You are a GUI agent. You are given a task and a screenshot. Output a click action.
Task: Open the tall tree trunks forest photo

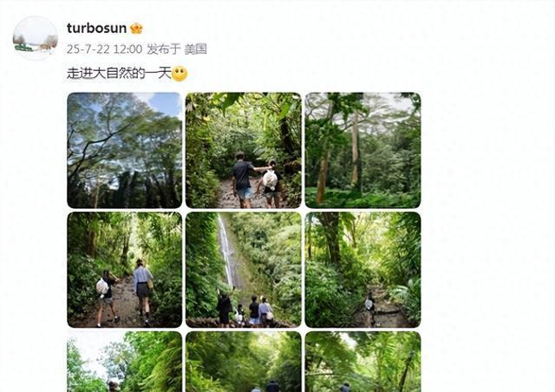coord(362,150)
